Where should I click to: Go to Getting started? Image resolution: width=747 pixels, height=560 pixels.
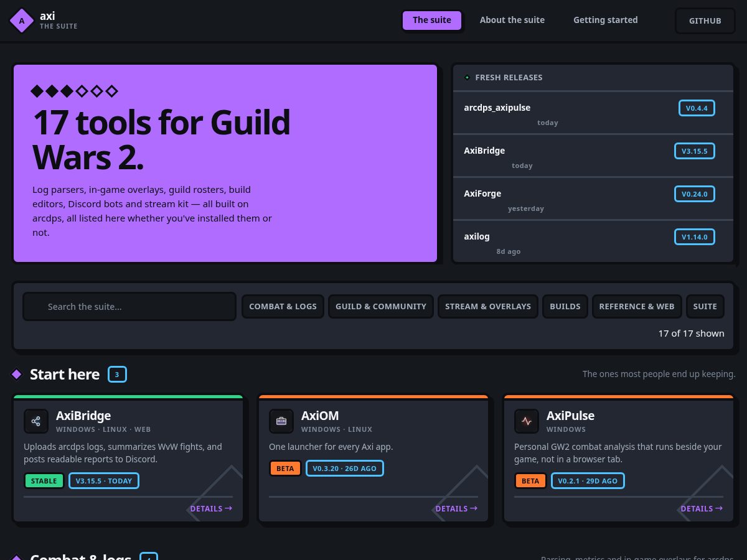point(606,20)
